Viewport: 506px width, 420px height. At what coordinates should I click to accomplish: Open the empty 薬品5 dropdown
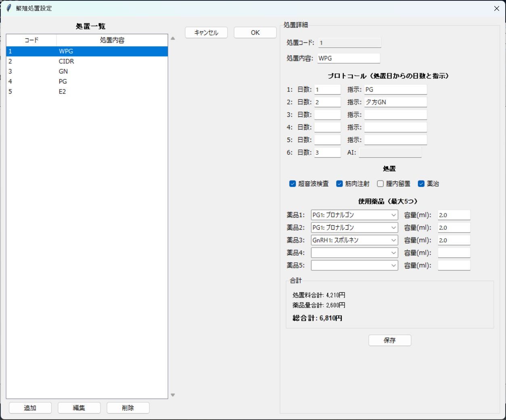(354, 265)
